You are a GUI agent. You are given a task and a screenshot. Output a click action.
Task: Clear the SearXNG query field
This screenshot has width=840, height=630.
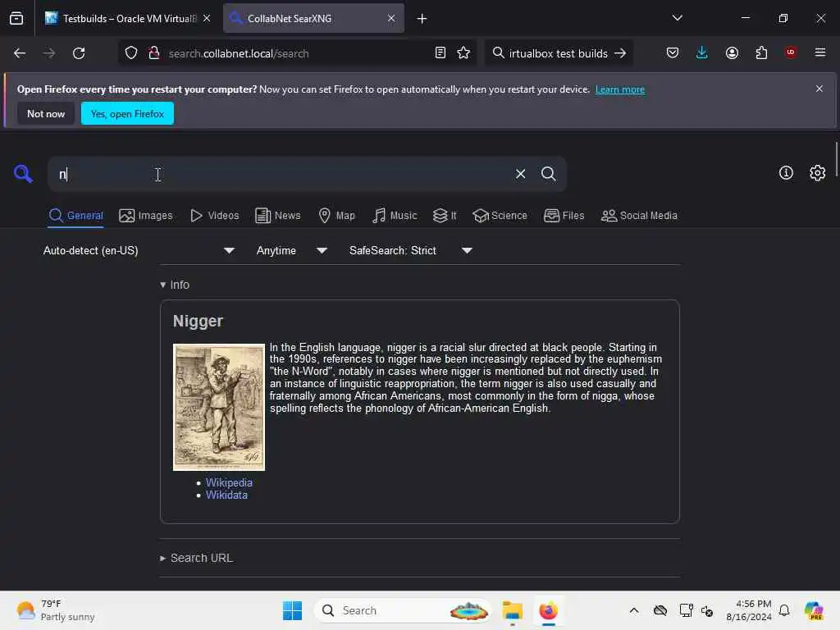pos(520,174)
